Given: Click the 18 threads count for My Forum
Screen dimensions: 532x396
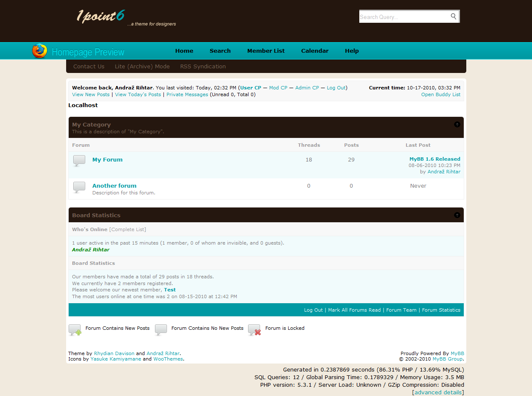Looking at the screenshot, I should 309,159.
